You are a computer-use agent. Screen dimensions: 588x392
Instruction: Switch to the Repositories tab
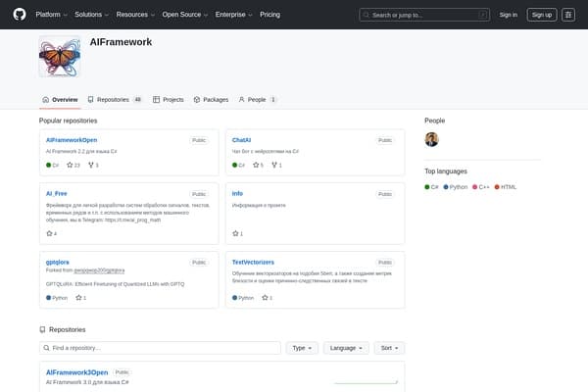tap(115, 100)
